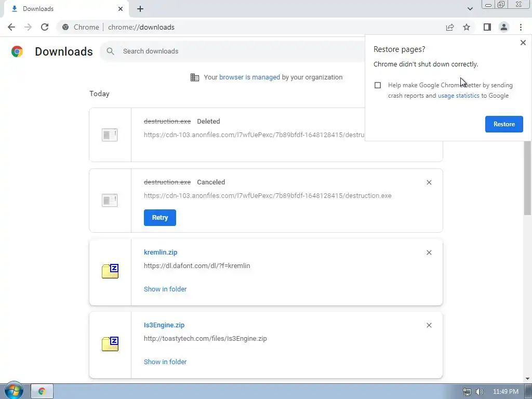Enable sending crash reports checkbox
The image size is (532, 399).
[378, 85]
